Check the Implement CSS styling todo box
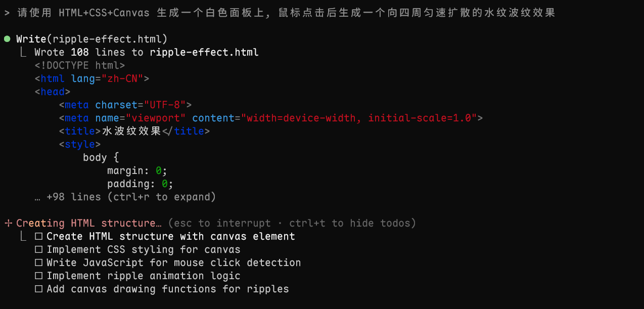Image resolution: width=644 pixels, height=309 pixels. pyautogui.click(x=38, y=249)
